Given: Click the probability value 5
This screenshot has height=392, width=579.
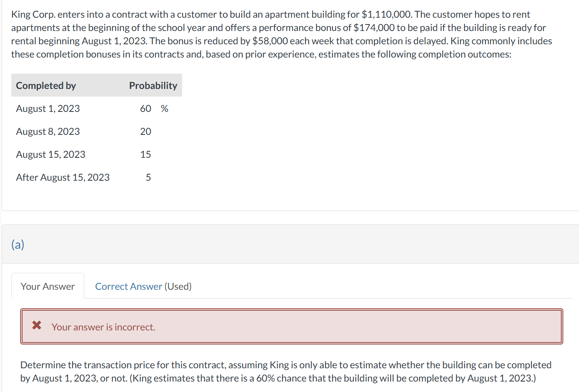Looking at the screenshot, I should pos(148,177).
